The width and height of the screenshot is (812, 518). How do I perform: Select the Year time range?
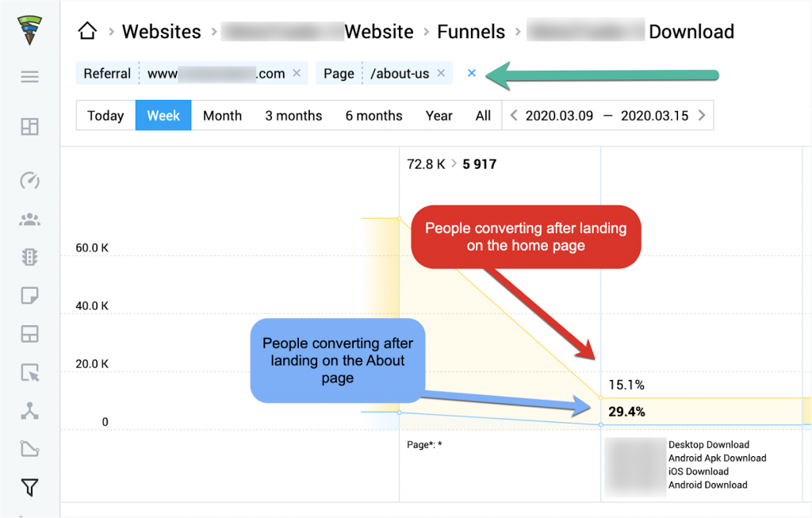(x=439, y=116)
